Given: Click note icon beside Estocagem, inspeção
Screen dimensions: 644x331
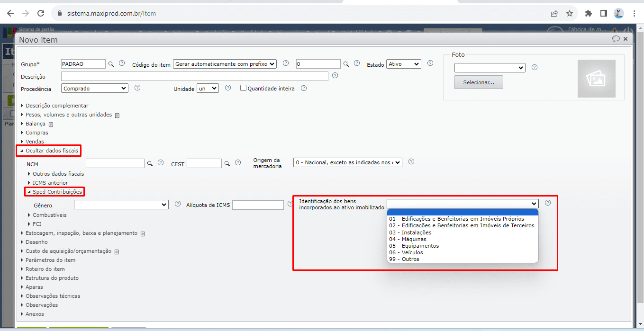Looking at the screenshot, I should point(143,233).
